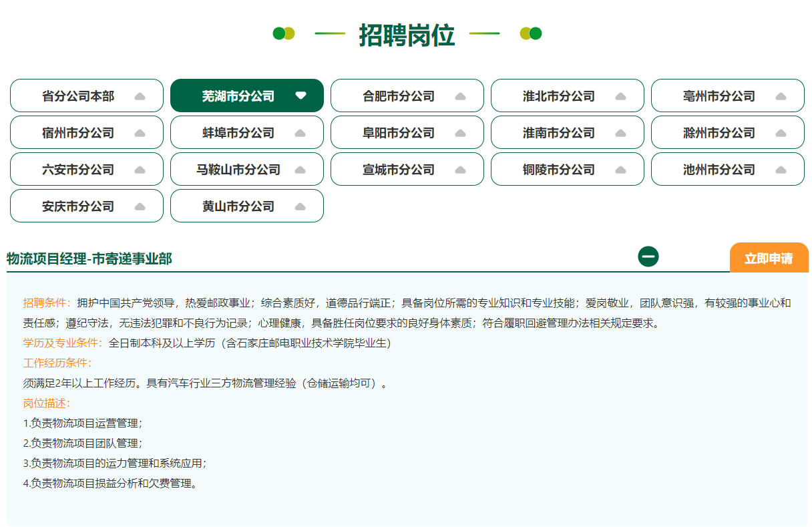Collapse the 物流项目经理 job details with minus icon
Screen dimensions: 812x527
point(648,256)
